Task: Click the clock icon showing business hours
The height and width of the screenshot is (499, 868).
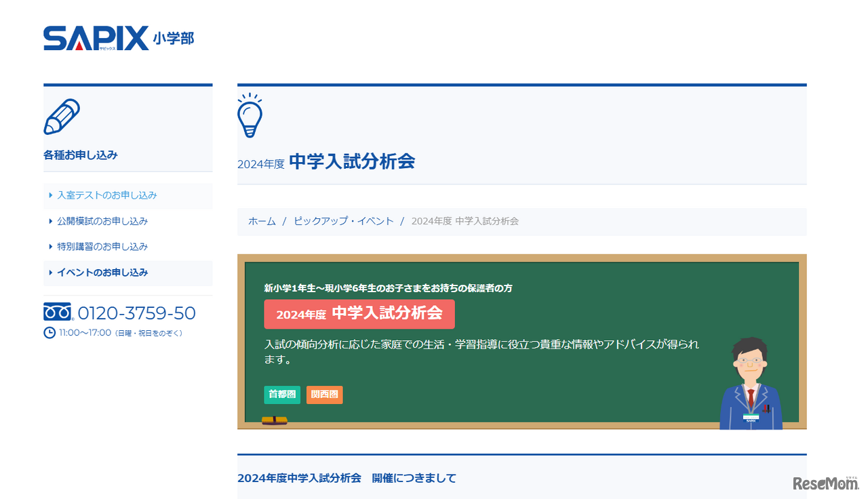Action: (x=49, y=332)
